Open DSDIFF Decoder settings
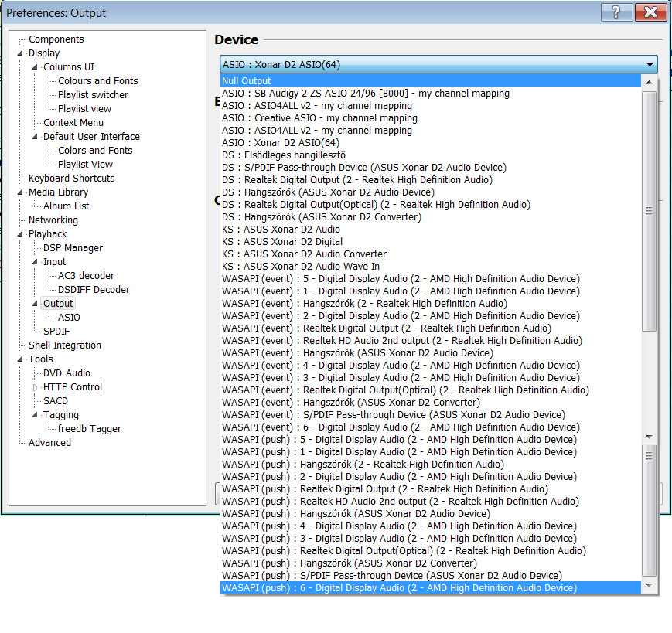Viewport: 672px width, 633px height. coord(94,290)
